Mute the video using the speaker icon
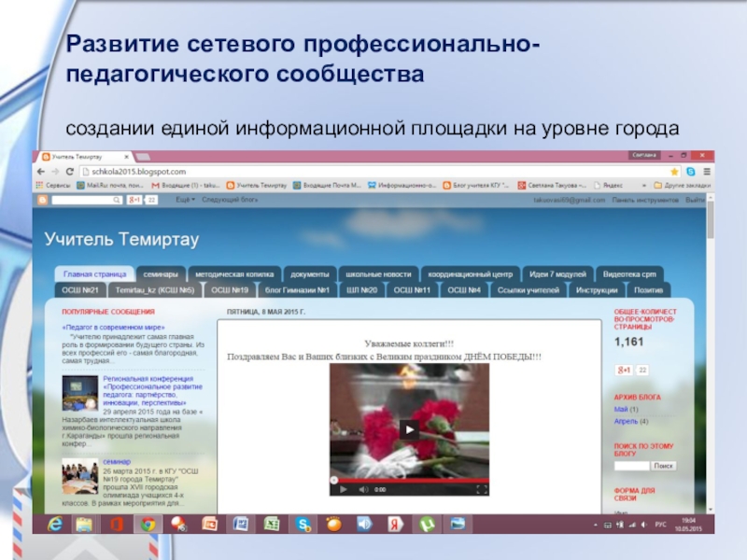 pyautogui.click(x=364, y=489)
